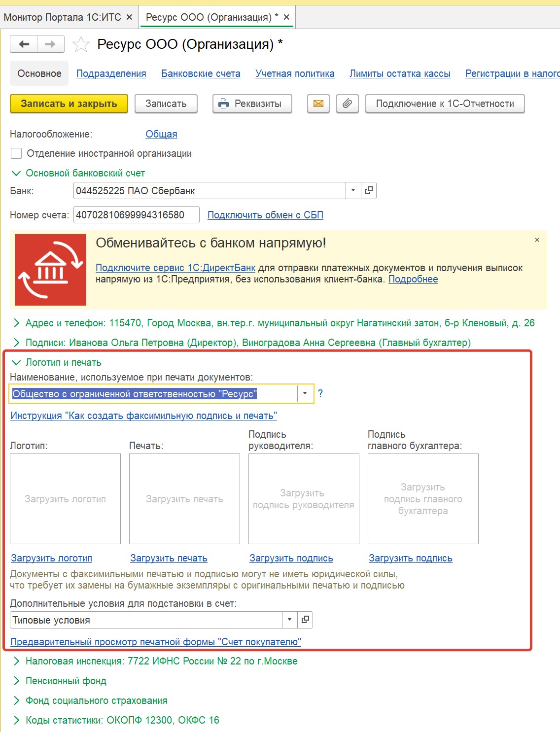Open the Типовые условия record form icon
Viewport: 560px width, 732px height.
tap(306, 620)
